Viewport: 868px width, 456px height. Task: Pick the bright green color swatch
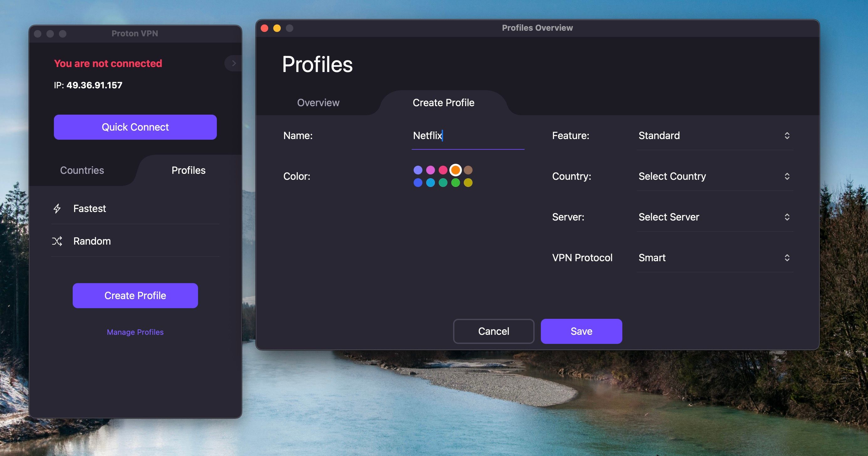[x=456, y=183]
